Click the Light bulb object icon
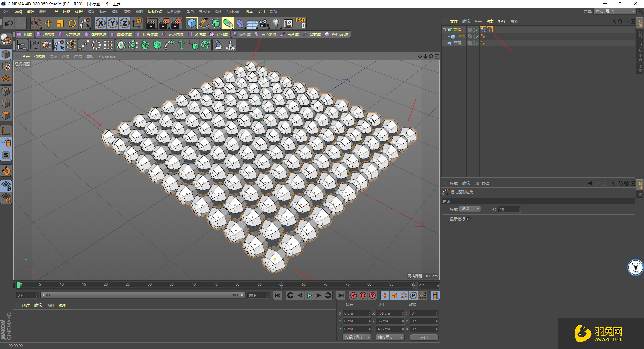Viewport: 644px width, 349px height. pos(276,23)
